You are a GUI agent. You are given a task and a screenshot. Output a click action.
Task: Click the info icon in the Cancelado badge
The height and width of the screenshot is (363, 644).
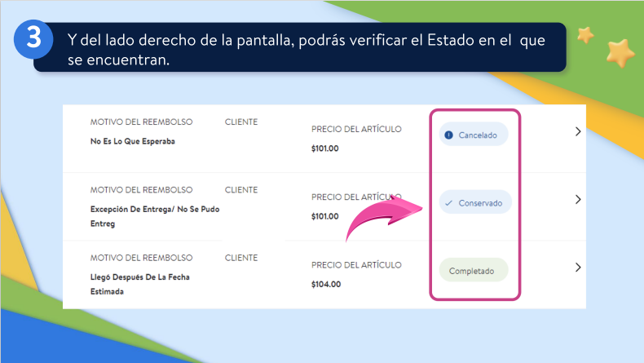[448, 135]
